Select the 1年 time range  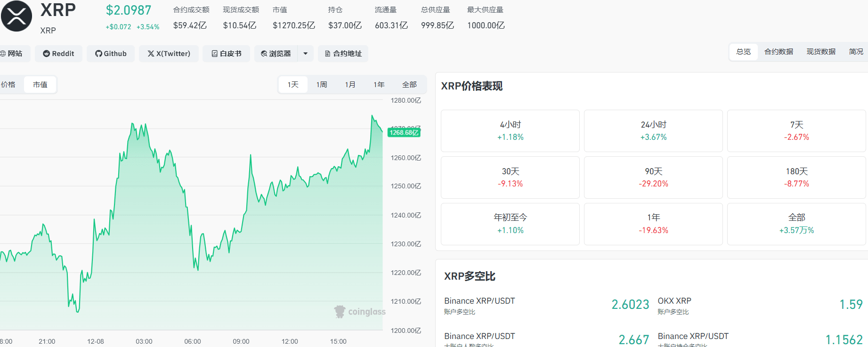[x=379, y=85]
